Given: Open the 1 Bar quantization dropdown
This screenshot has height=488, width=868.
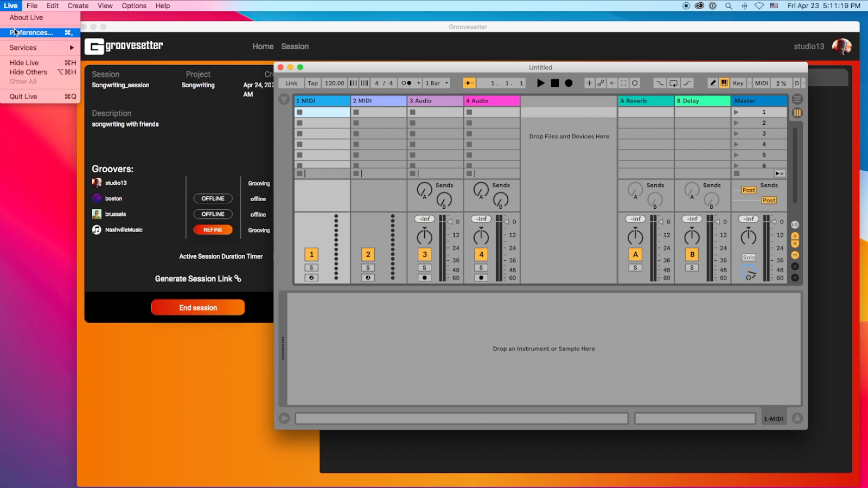Looking at the screenshot, I should coord(437,83).
